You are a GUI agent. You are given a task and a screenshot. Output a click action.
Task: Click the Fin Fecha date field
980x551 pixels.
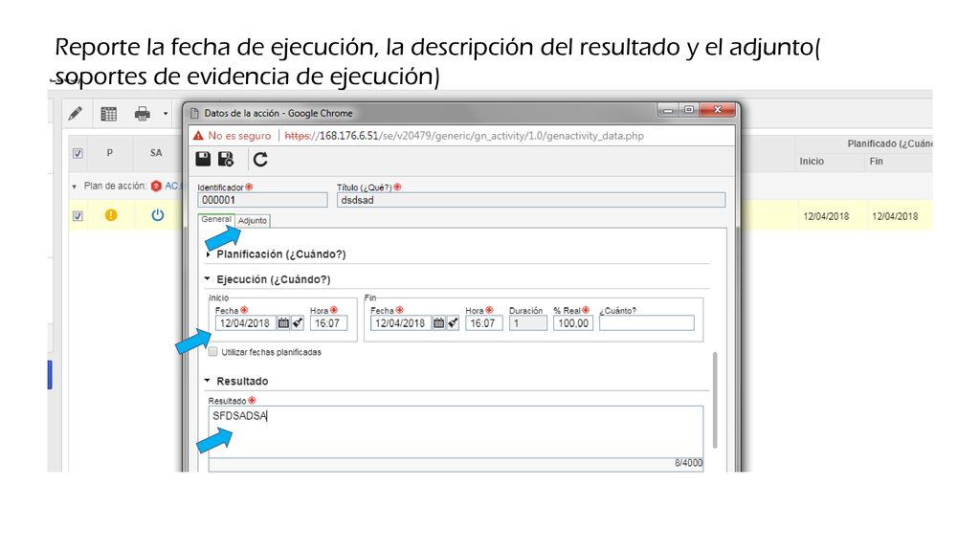click(401, 323)
